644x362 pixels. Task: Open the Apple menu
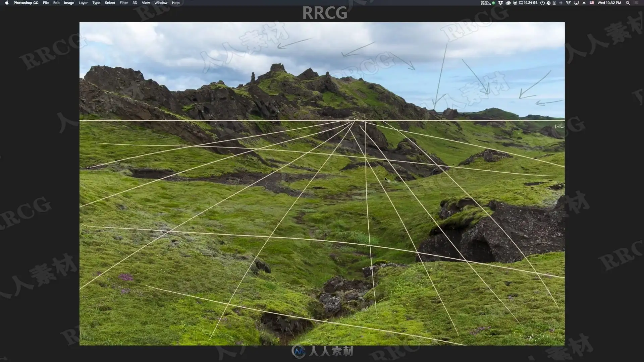point(7,3)
